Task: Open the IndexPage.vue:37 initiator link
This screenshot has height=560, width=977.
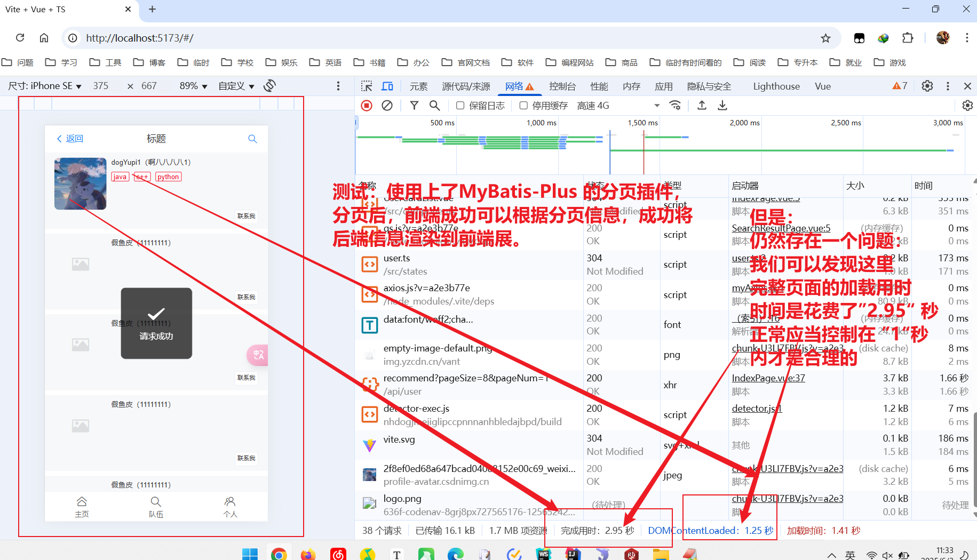Action: tap(768, 378)
